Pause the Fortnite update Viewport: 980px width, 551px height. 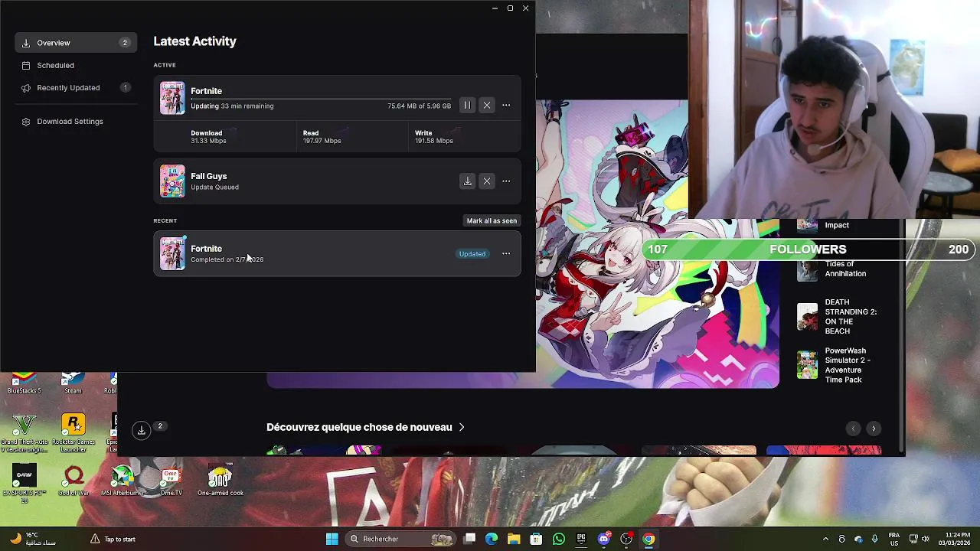coord(467,105)
